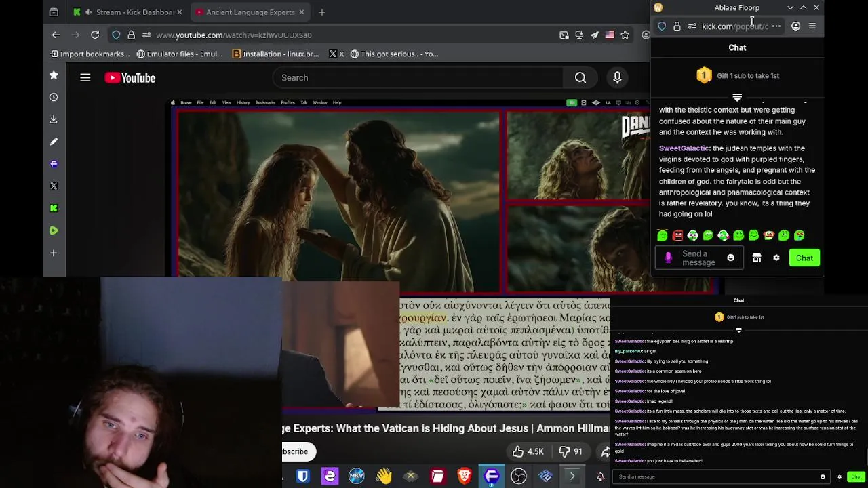Open the sidebar bookmarks star panel
The height and width of the screenshot is (488, 868).
point(54,75)
